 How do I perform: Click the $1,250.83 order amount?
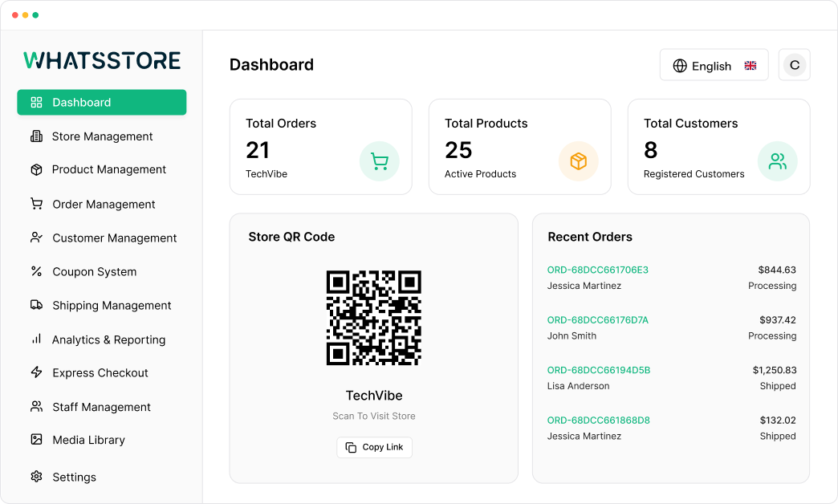775,370
